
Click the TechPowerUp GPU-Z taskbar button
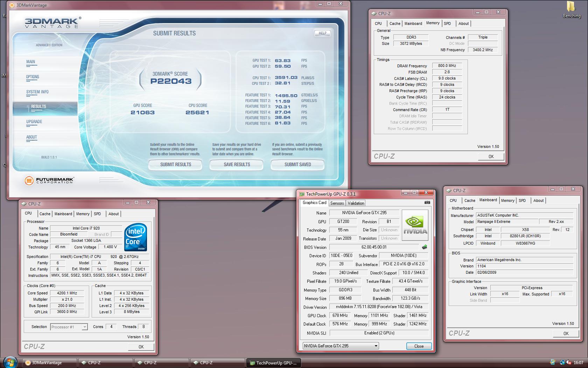click(274, 363)
